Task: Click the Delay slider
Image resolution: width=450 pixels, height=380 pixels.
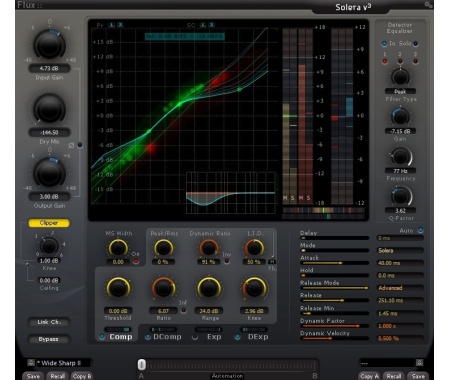Action: coord(334,238)
